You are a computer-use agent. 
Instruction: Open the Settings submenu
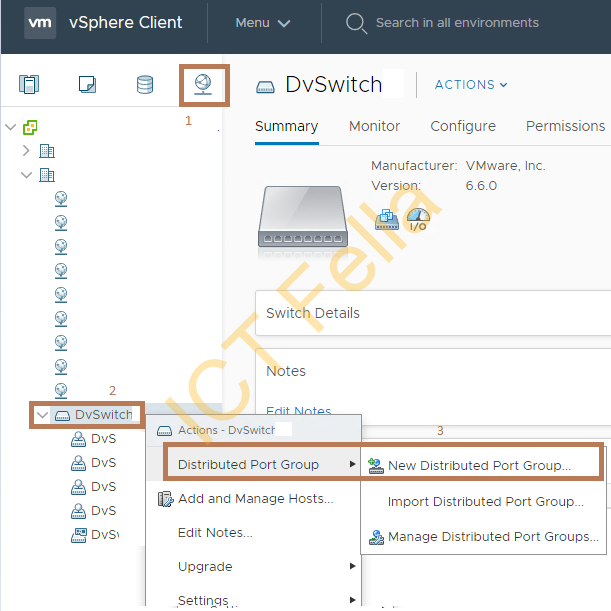pos(254,600)
